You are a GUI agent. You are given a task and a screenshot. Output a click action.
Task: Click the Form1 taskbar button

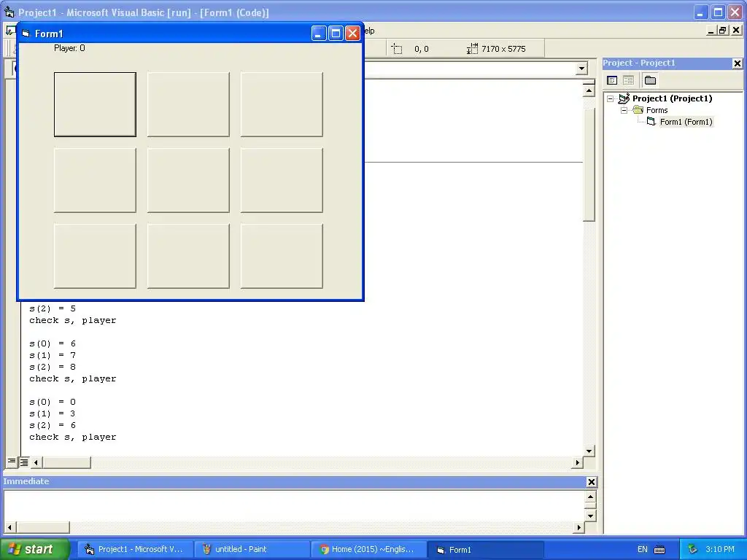[x=486, y=550]
